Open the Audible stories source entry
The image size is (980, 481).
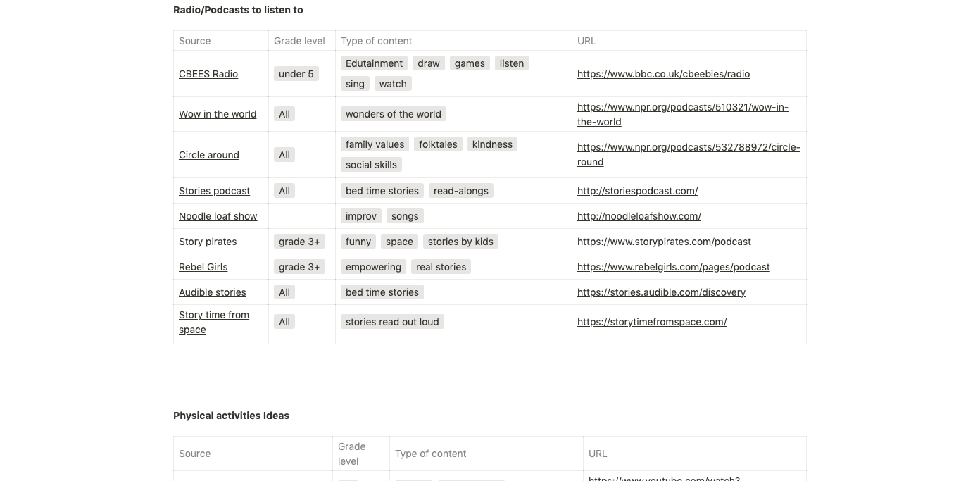click(x=213, y=292)
